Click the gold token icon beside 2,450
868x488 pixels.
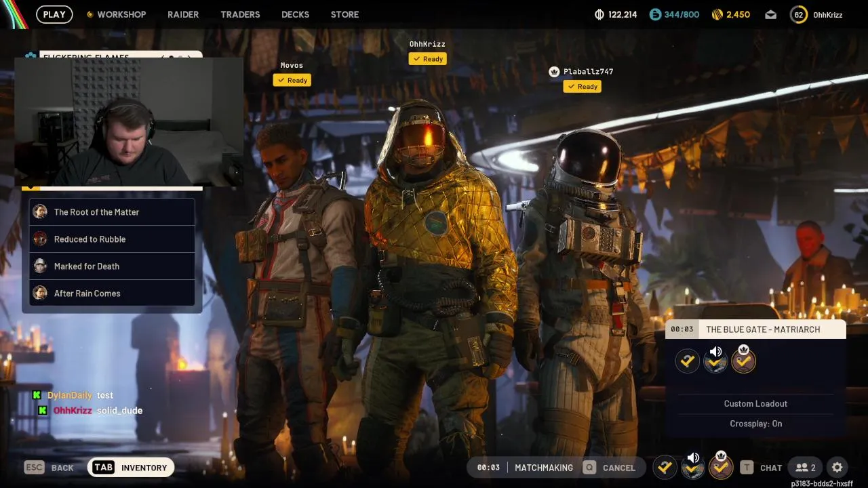pos(717,14)
